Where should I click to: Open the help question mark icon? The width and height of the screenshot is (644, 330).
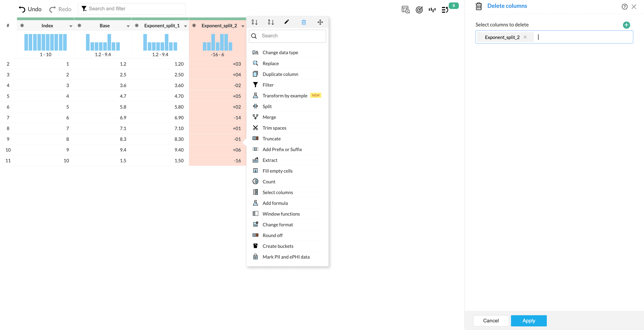(624, 7)
